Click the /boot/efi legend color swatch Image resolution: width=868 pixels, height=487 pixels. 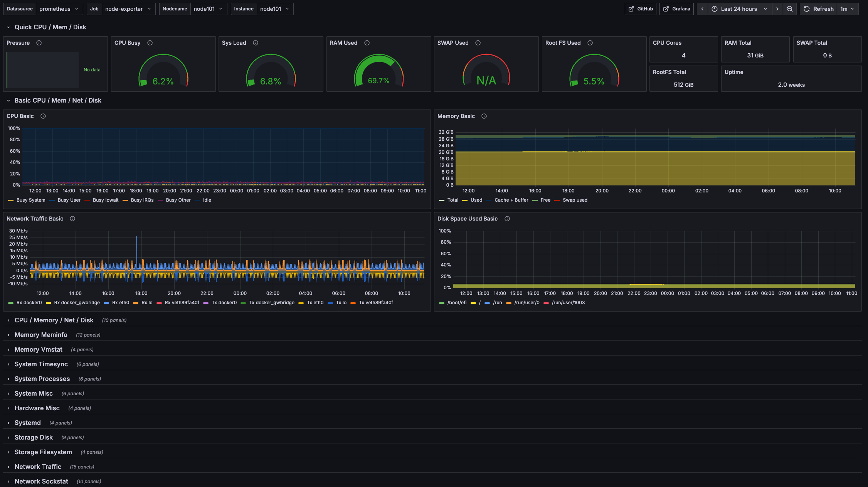click(442, 303)
